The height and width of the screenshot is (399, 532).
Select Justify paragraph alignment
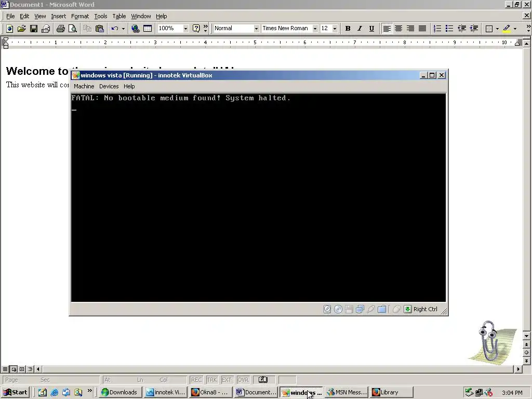tap(422, 29)
